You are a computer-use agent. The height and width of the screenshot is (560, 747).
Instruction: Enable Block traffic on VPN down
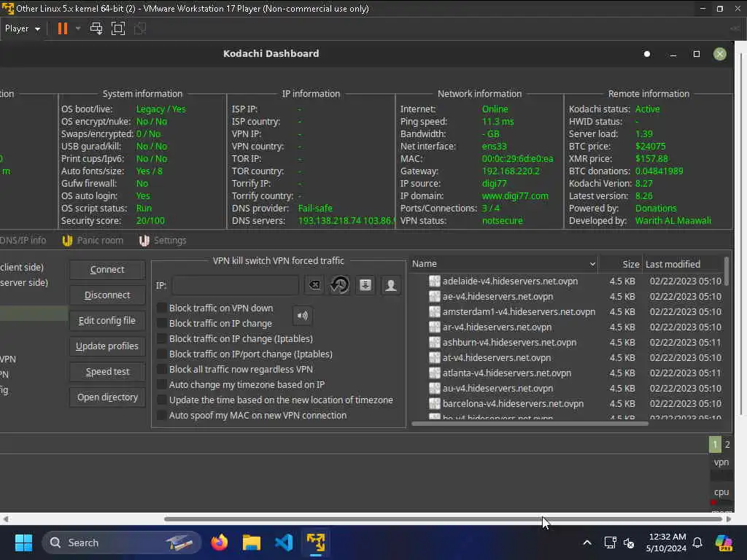(x=162, y=308)
